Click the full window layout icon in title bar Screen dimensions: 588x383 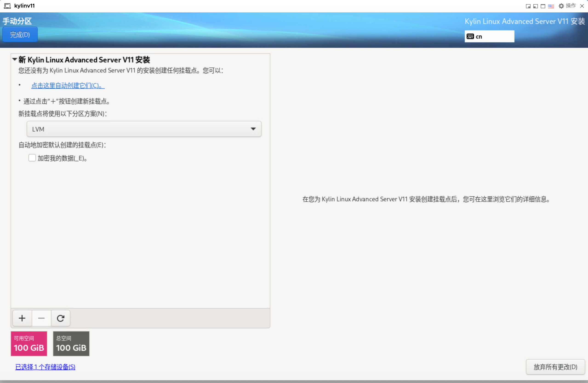[543, 6]
